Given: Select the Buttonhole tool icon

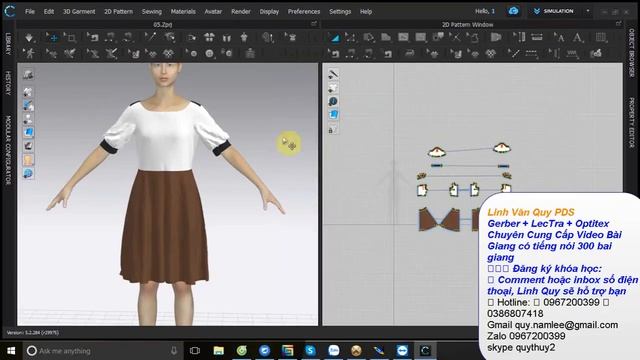Looking at the screenshot, I should pyautogui.click(x=227, y=53).
